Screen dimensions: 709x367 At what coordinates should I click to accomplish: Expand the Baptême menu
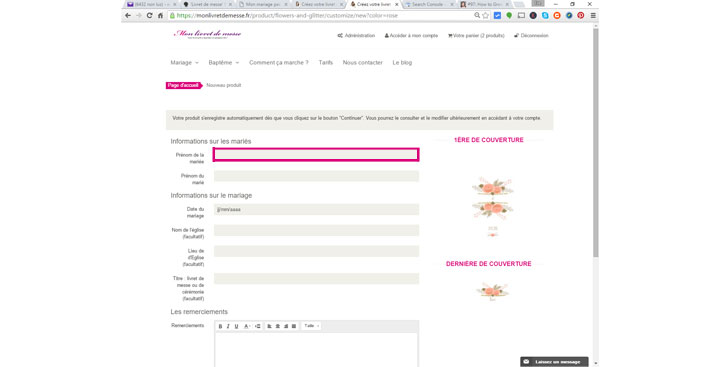coord(223,62)
